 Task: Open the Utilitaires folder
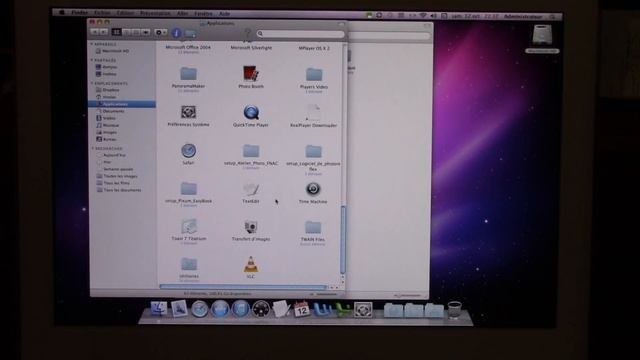[189, 264]
